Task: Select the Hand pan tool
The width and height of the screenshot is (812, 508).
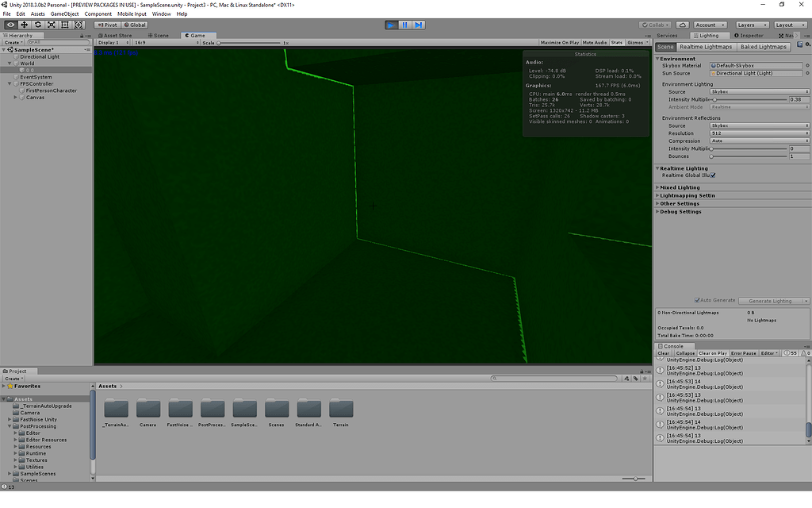Action: [10, 25]
